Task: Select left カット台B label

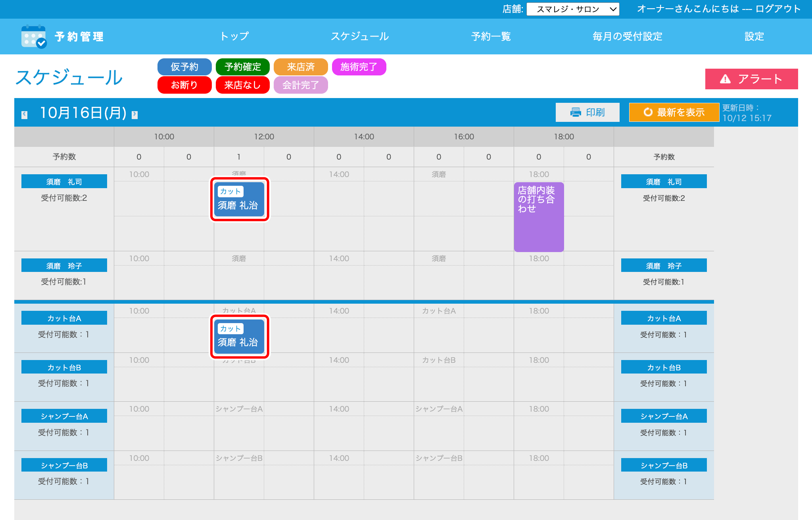Action: 64,367
